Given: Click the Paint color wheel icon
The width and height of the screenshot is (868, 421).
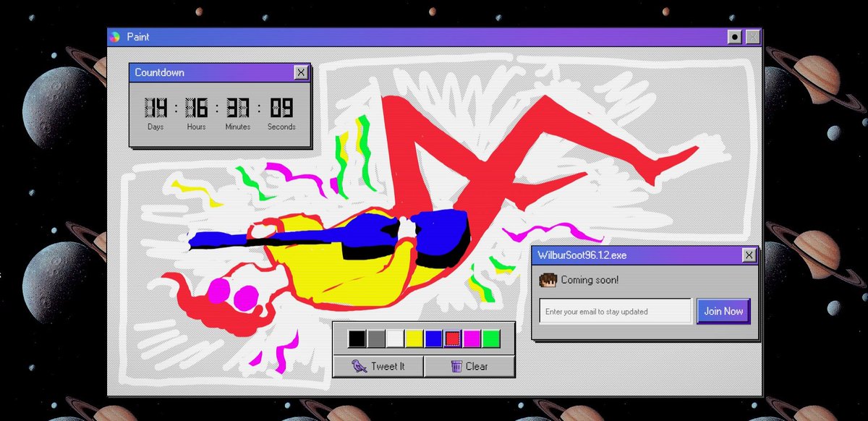Looking at the screenshot, I should click(114, 37).
